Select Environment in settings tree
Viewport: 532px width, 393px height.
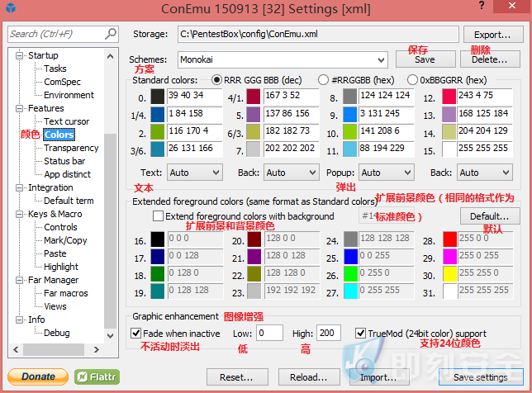pyautogui.click(x=69, y=95)
